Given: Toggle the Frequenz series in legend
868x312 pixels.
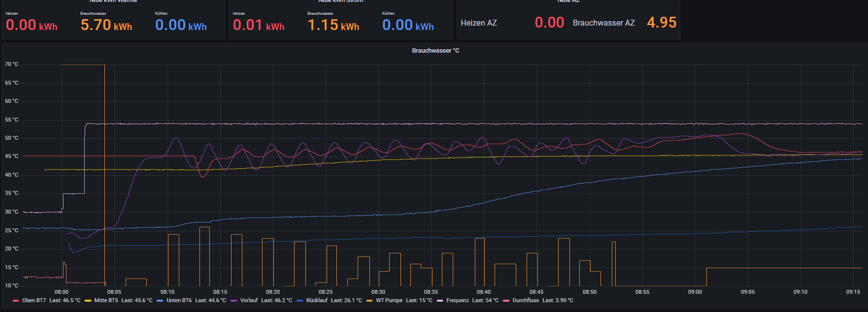Looking at the screenshot, I should coord(458,300).
